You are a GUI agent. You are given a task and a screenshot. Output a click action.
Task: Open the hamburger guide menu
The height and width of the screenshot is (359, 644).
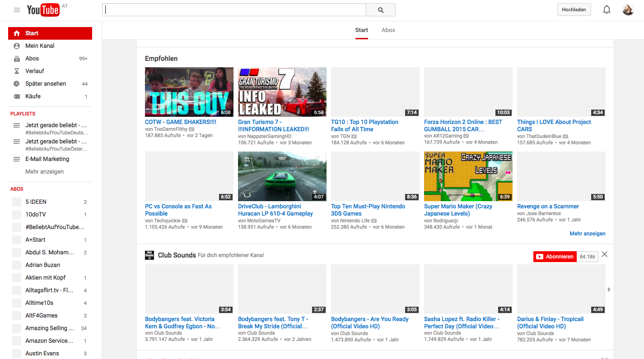(x=17, y=10)
